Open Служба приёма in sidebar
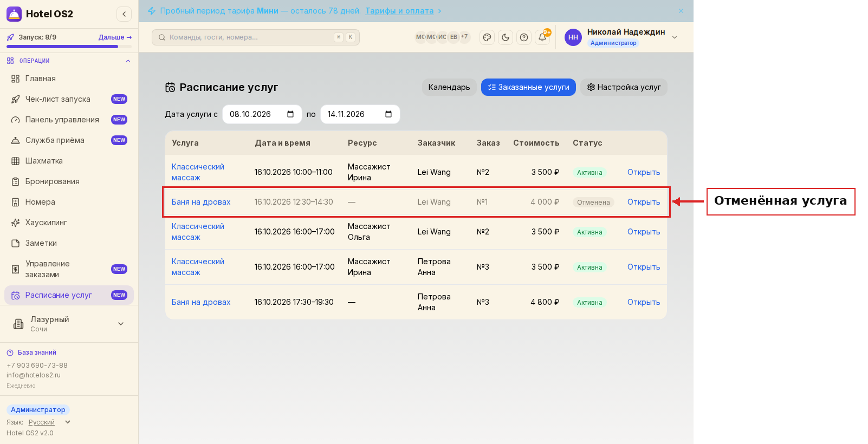 (x=69, y=140)
